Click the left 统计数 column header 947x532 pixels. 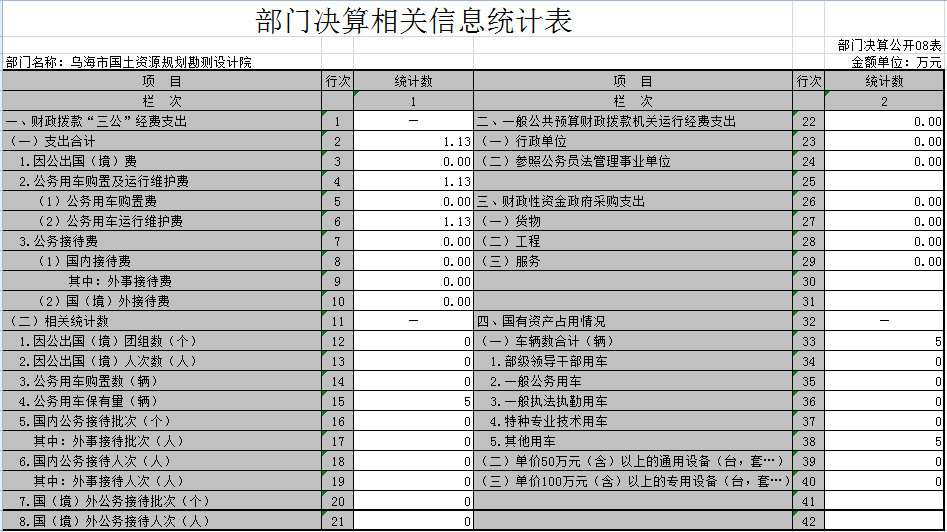413,82
